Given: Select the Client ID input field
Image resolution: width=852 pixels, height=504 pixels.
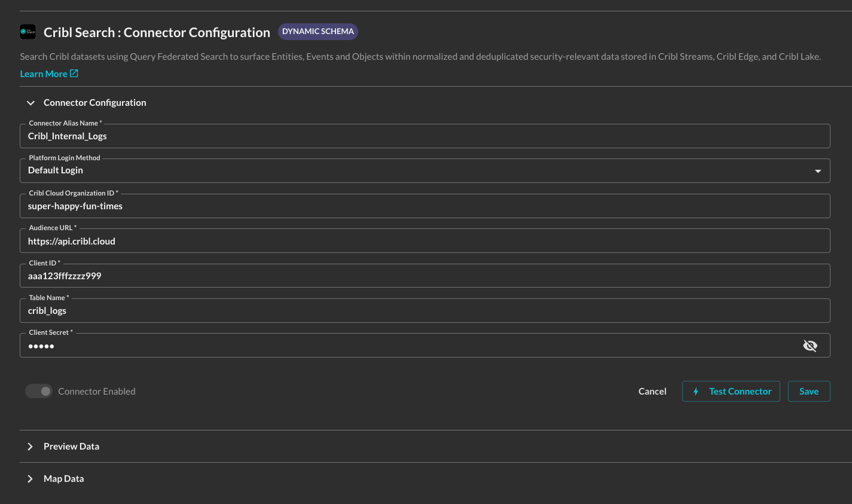Looking at the screenshot, I should 425,276.
